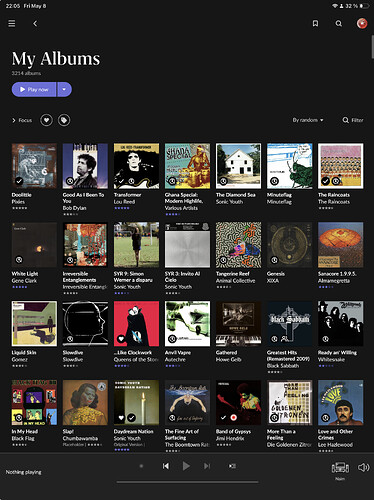Open search with magnifier icon in top bar

[x=338, y=24]
